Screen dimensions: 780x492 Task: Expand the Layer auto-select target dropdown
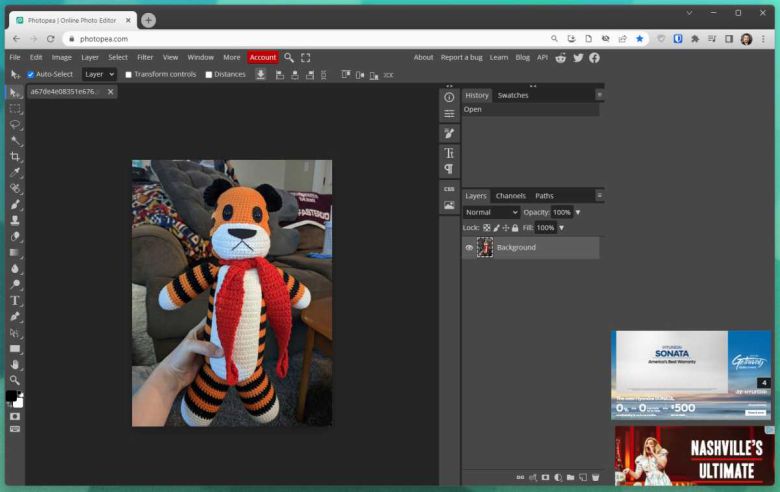[99, 74]
